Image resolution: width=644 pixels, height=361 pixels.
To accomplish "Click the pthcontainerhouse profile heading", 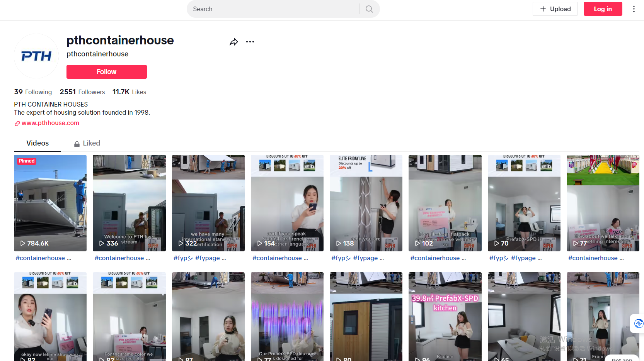I will pos(120,40).
